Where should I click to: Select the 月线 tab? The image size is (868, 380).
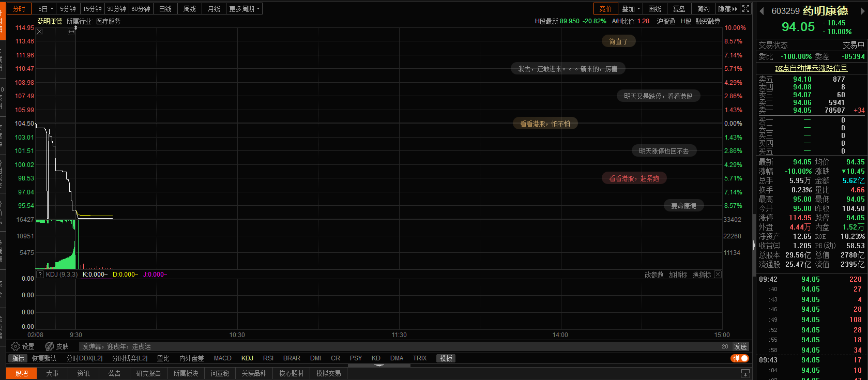pos(214,9)
